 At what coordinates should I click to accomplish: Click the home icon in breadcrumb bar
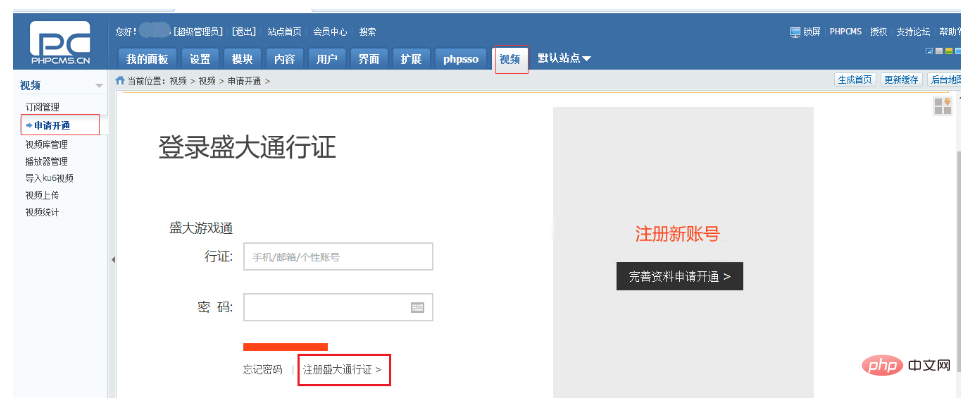click(121, 80)
